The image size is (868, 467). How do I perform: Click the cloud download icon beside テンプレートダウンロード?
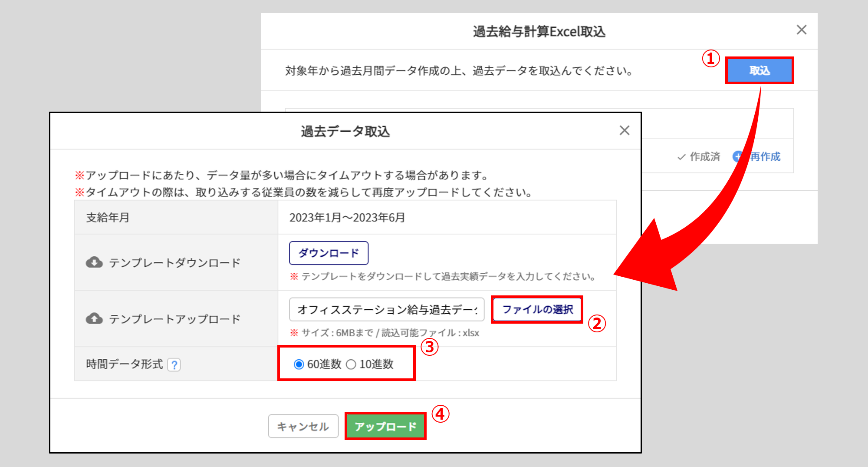[x=94, y=262]
